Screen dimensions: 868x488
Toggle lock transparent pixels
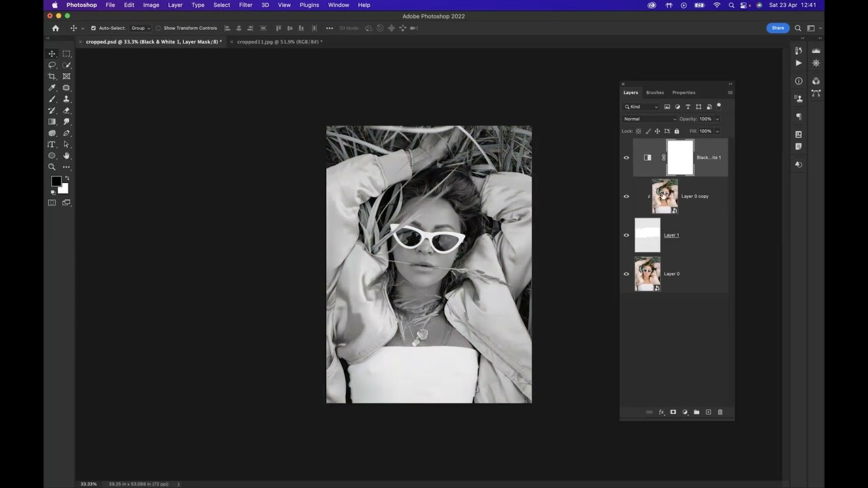click(x=638, y=131)
